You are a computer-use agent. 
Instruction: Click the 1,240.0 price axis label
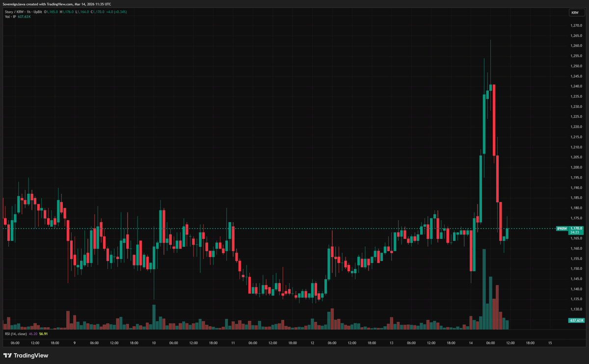(x=576, y=86)
